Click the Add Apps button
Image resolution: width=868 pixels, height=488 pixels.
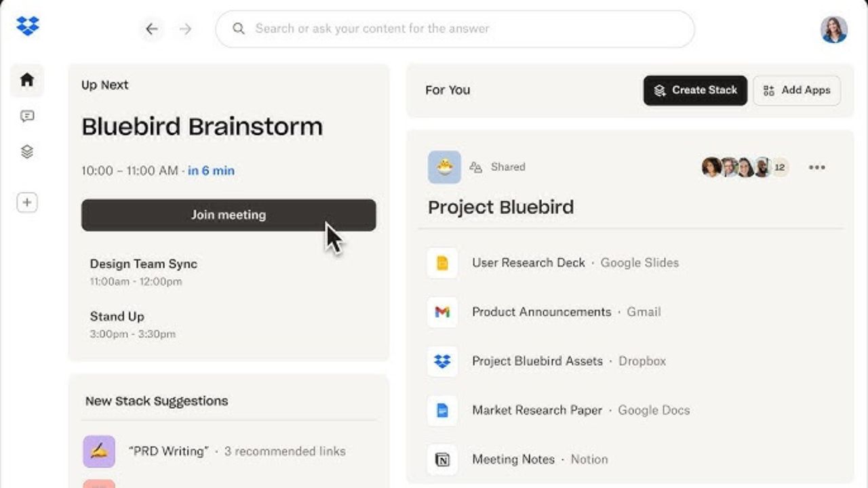coord(797,90)
